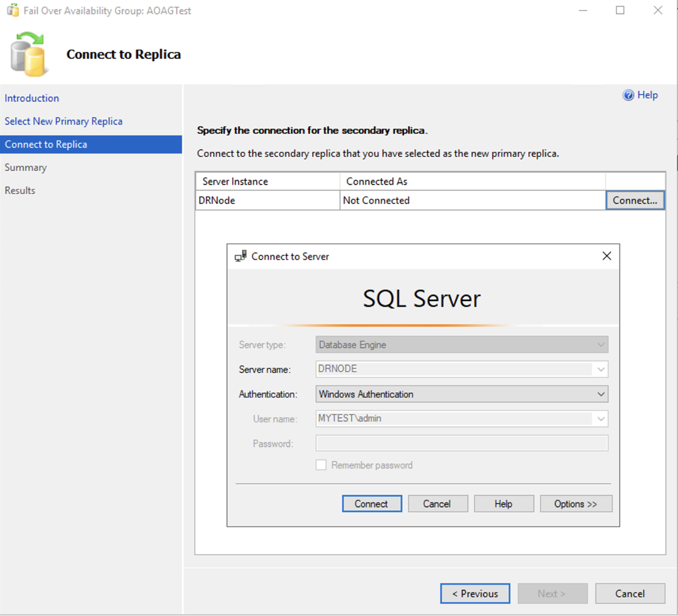Select the Summary wizard step
Screen dimensions: 678x616
tap(26, 167)
